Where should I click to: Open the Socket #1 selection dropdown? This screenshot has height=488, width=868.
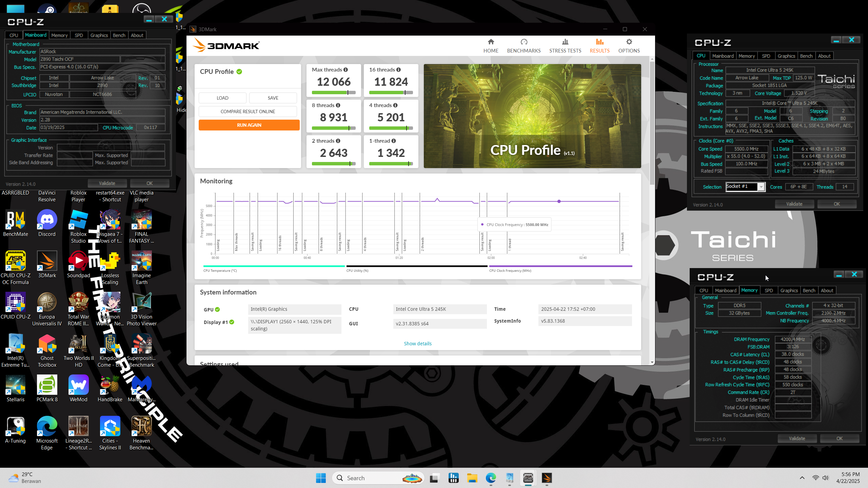click(745, 187)
